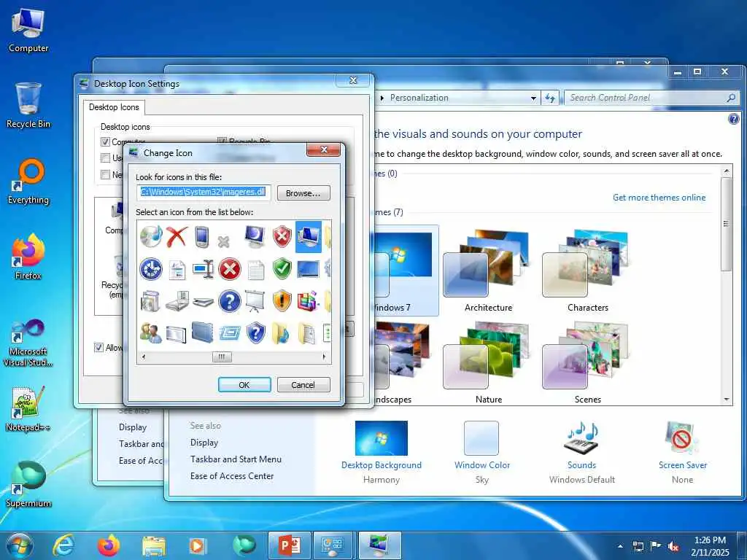Select the rename text-cursor field icon
The image size is (747, 560).
(204, 270)
